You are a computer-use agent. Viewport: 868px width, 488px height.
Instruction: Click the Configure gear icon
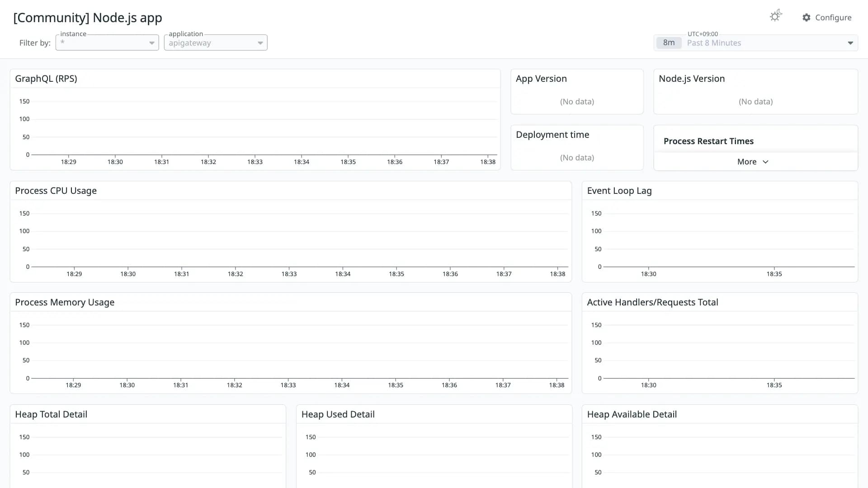click(807, 17)
